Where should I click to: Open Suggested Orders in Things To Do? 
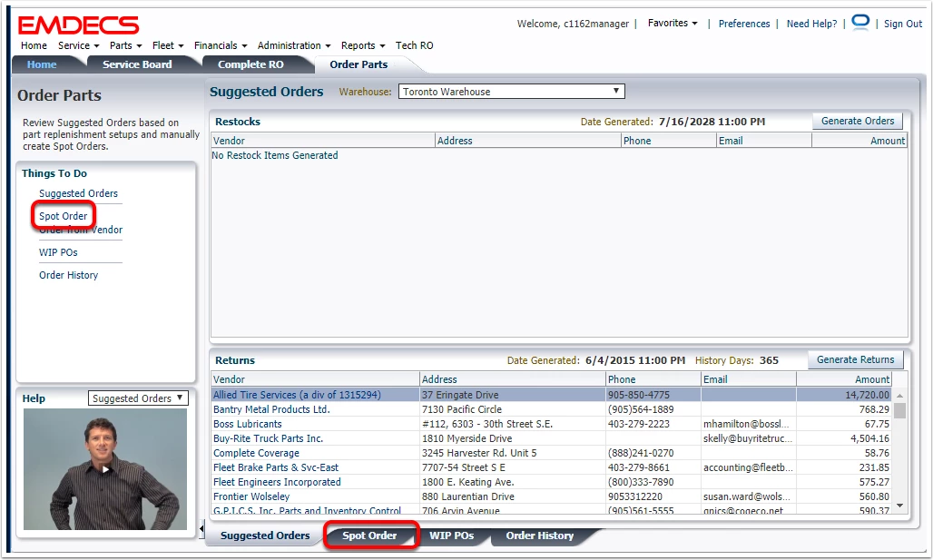[x=79, y=193]
